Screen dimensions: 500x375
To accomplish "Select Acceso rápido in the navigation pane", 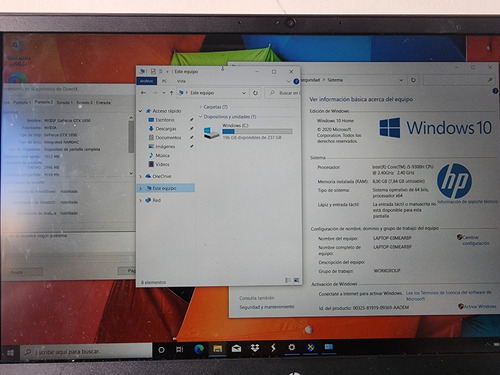I will coord(164,111).
